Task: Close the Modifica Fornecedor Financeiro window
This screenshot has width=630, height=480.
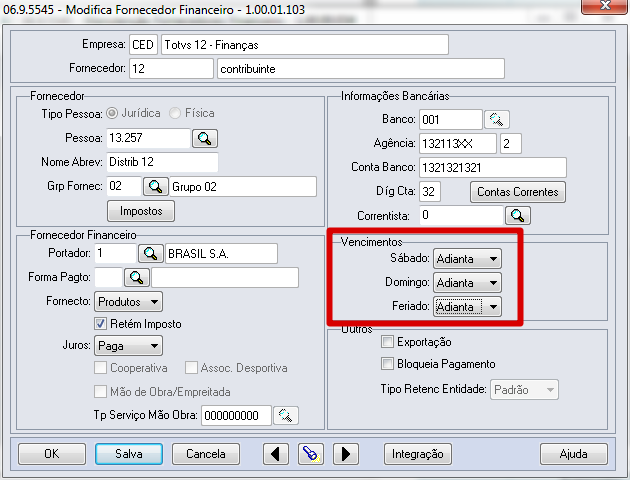Action: pyautogui.click(x=604, y=6)
